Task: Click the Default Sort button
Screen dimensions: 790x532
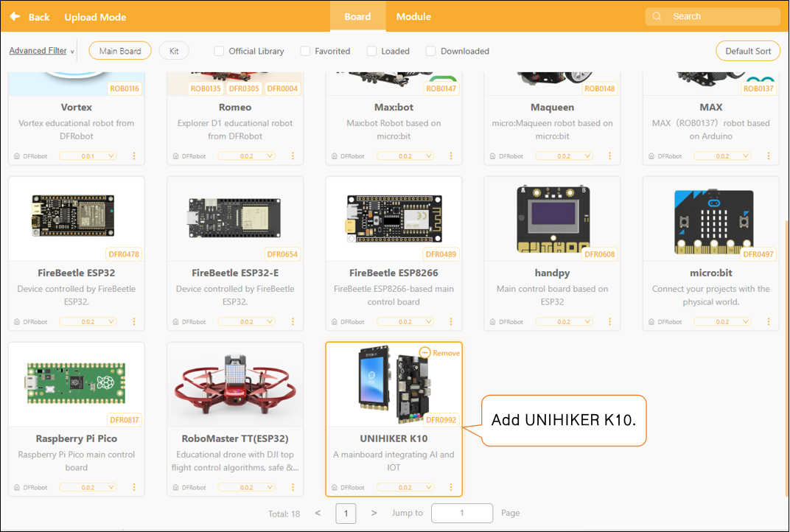Action: pyautogui.click(x=747, y=51)
